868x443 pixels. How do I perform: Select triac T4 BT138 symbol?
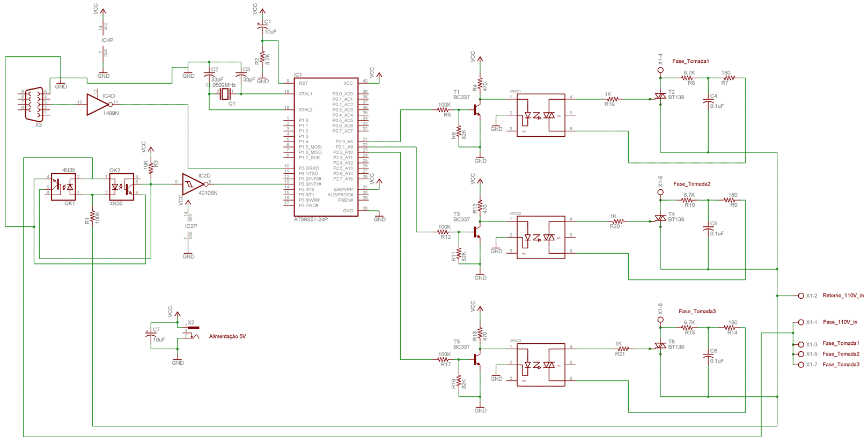(660, 218)
